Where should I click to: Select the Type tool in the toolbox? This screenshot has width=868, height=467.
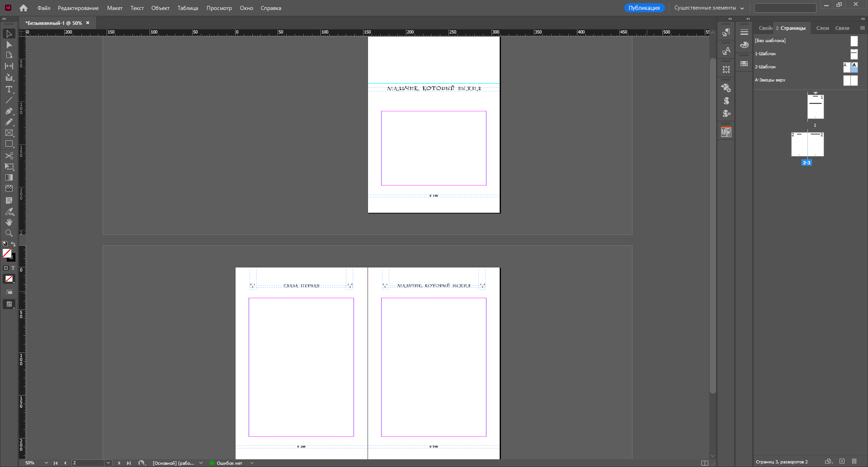(9, 89)
